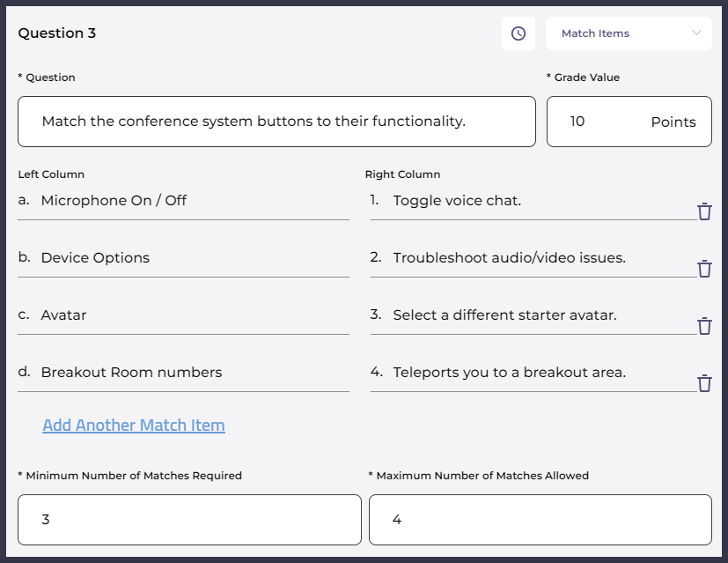Image resolution: width=728 pixels, height=563 pixels.
Task: Edit 'Microphone On / Off' left column entry
Action: pos(194,201)
